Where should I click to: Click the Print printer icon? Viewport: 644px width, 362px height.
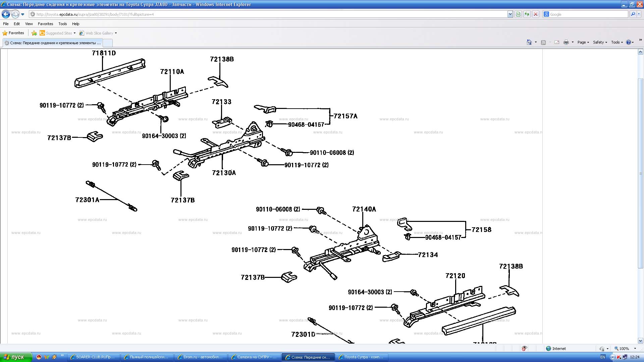click(566, 42)
